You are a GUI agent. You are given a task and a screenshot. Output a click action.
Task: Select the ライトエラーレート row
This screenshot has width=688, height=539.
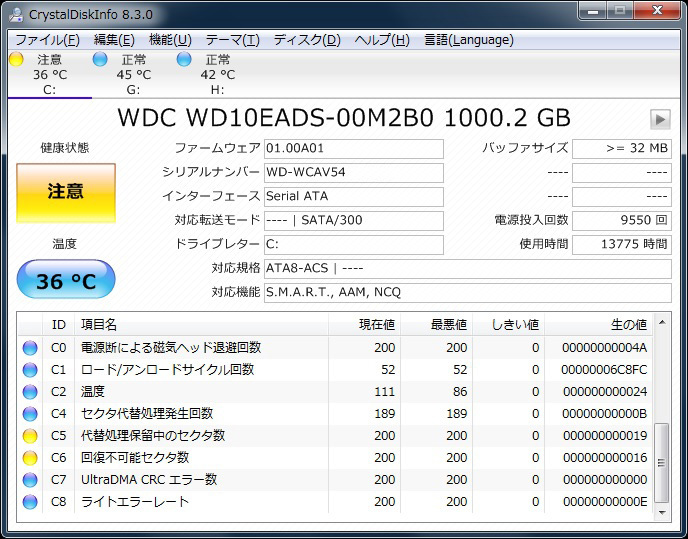pos(335,502)
